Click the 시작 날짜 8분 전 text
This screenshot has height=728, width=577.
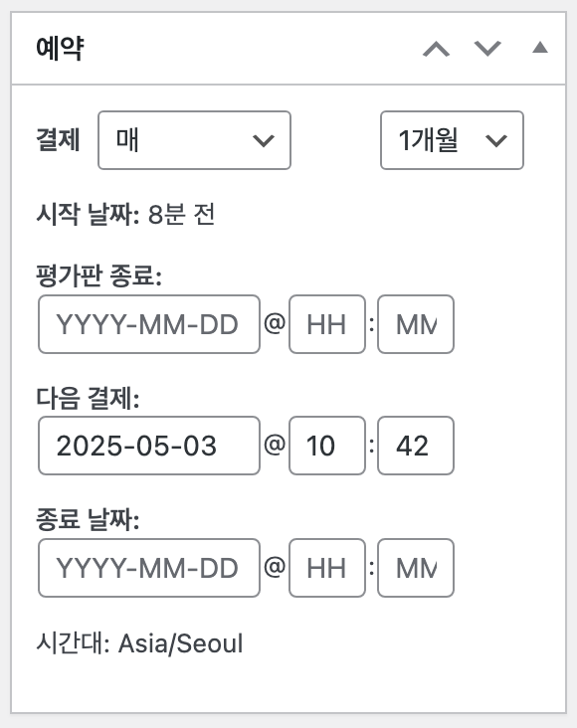point(125,215)
